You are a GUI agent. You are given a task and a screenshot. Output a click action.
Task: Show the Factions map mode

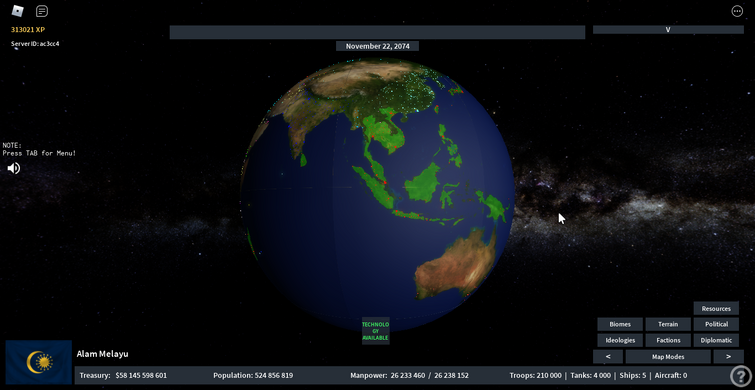click(x=668, y=340)
